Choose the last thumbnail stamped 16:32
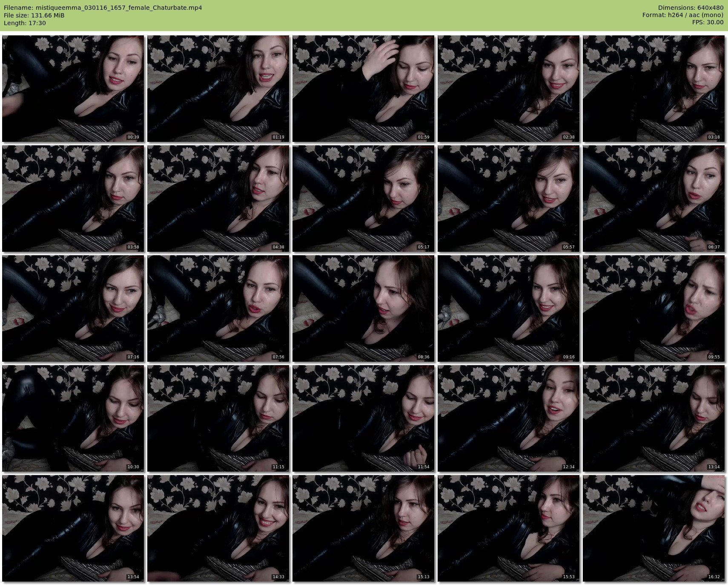 coord(654,528)
